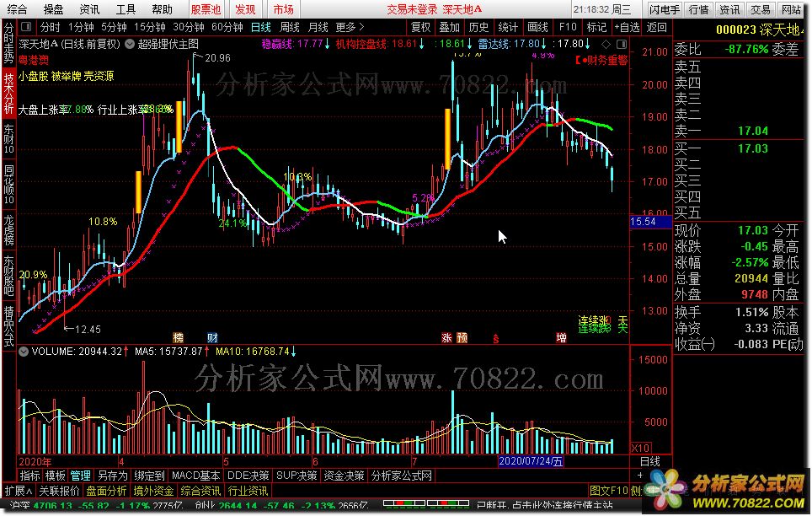Open the indicator dropdown beside 深天地A title

coord(130,44)
